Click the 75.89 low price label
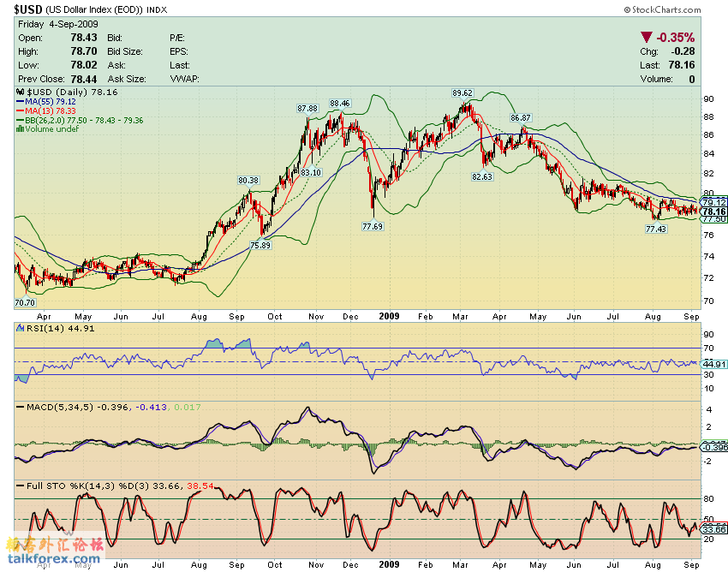 click(260, 245)
